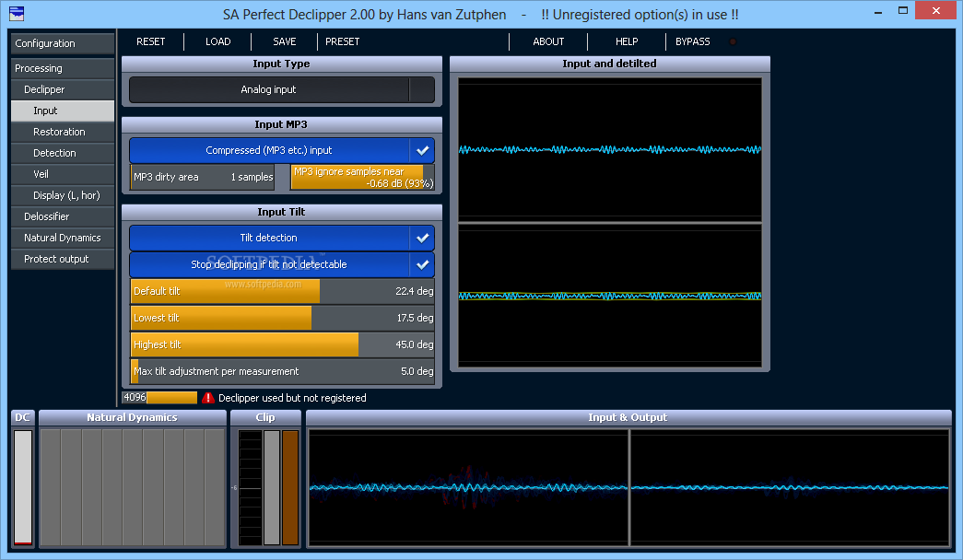Click the left Input & Output waveform
The image size is (963, 560).
coord(469,487)
